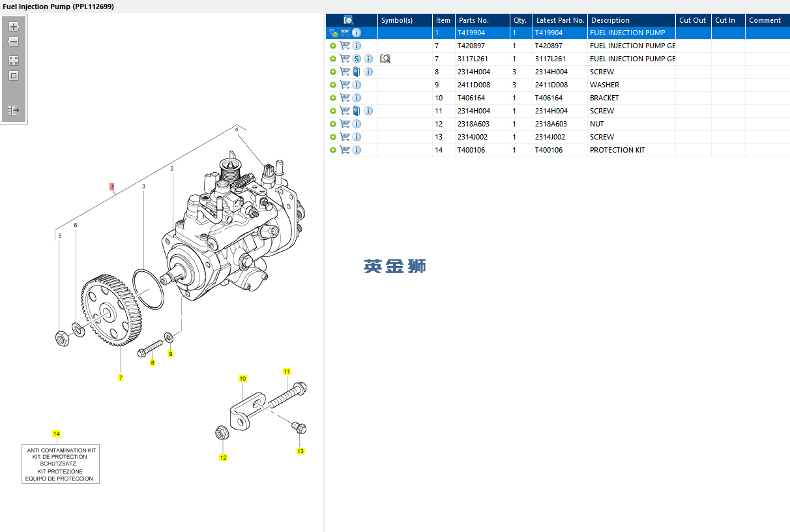This screenshot has width=790, height=532.
Task: Click red callout 1 on the diagram
Action: [x=112, y=186]
